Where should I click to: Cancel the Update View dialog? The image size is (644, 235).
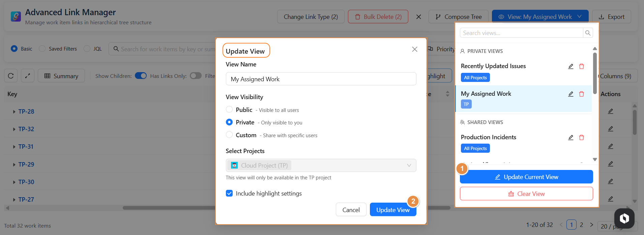coord(351,210)
